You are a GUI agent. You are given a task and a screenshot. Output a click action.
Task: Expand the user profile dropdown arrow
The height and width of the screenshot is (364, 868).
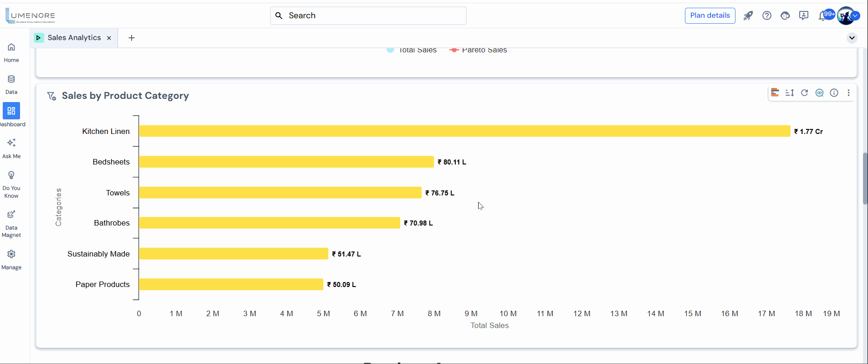coord(856,16)
